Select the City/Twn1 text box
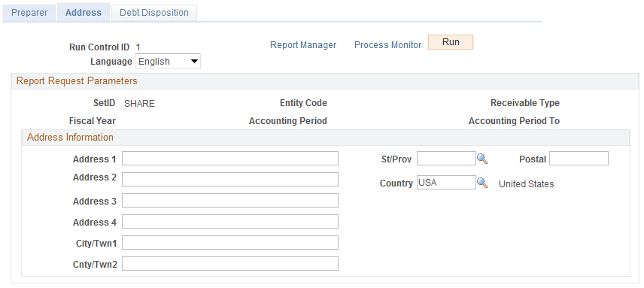This screenshot has width=644, height=288. 230,242
